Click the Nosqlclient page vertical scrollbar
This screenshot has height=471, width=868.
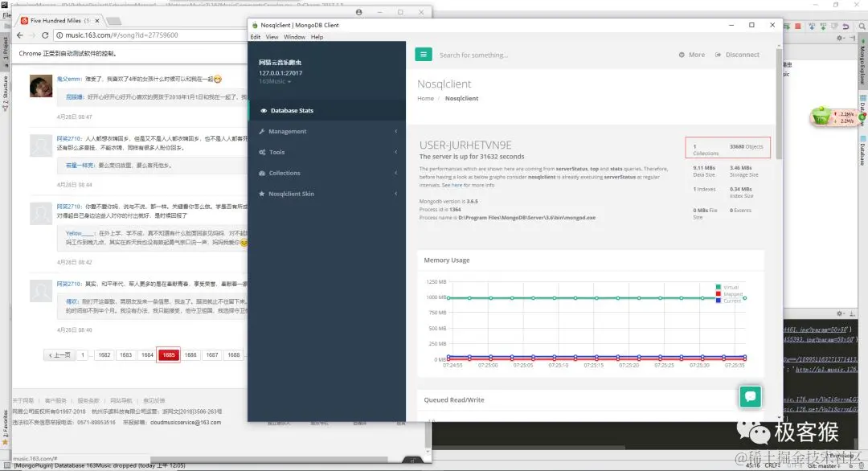click(x=779, y=102)
